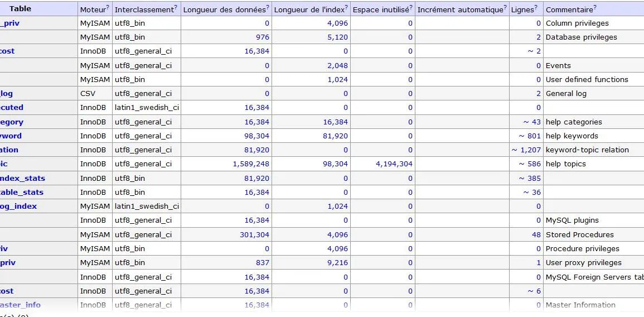Image resolution: width=644 pixels, height=317 pixels.
Task: Click the 4,194,304 unused space value
Action: pyautogui.click(x=390, y=164)
